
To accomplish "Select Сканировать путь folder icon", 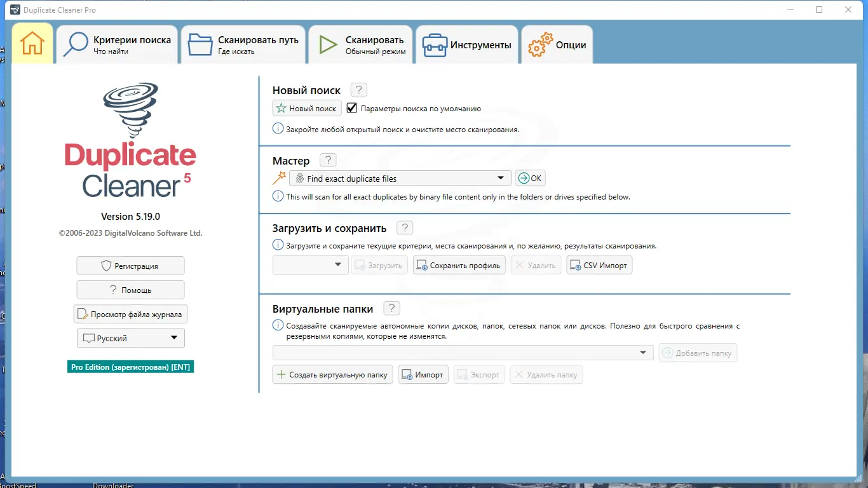I will point(200,44).
